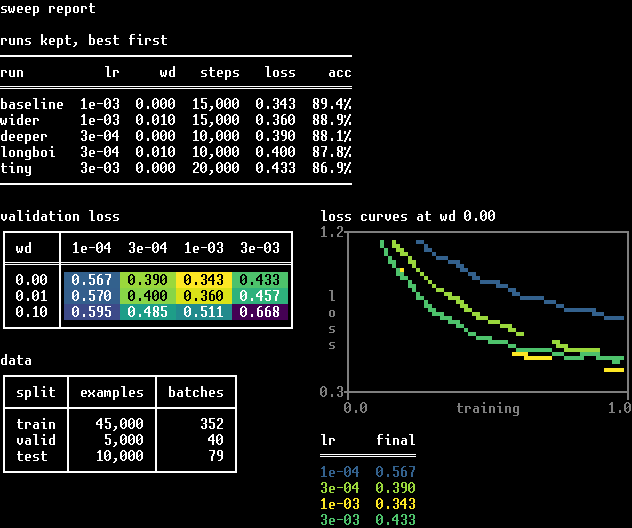Click the 88.9% accuracy value
Image resolution: width=632 pixels, height=528 pixels.
point(332,120)
